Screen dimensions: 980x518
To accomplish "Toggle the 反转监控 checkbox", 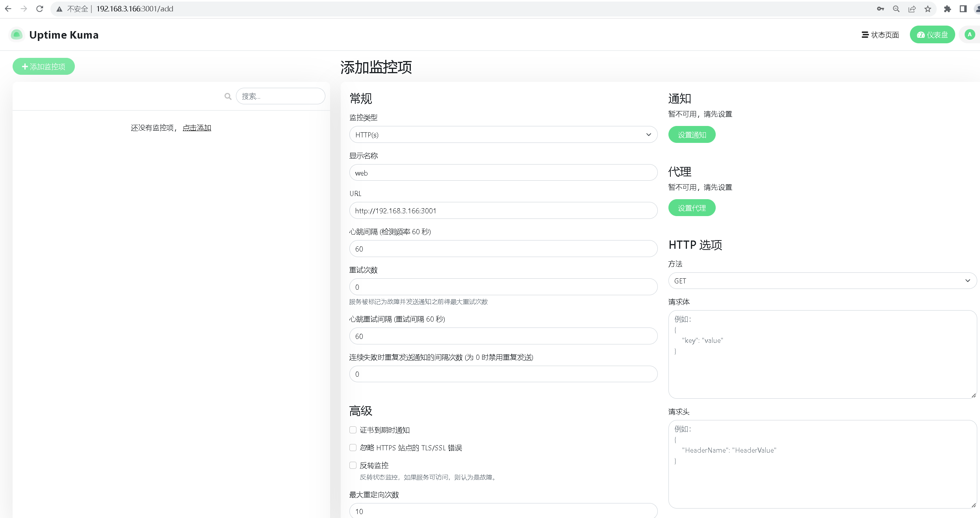I will tap(353, 465).
